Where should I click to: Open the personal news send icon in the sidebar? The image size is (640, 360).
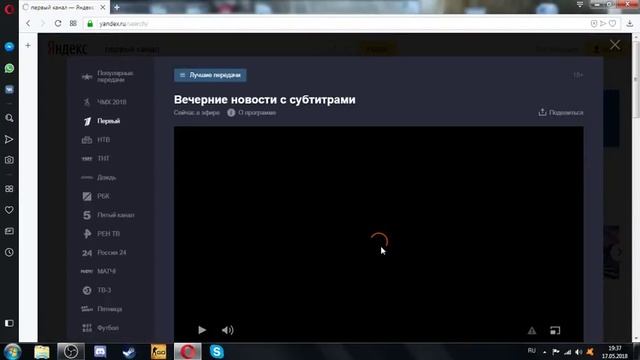(x=9, y=140)
